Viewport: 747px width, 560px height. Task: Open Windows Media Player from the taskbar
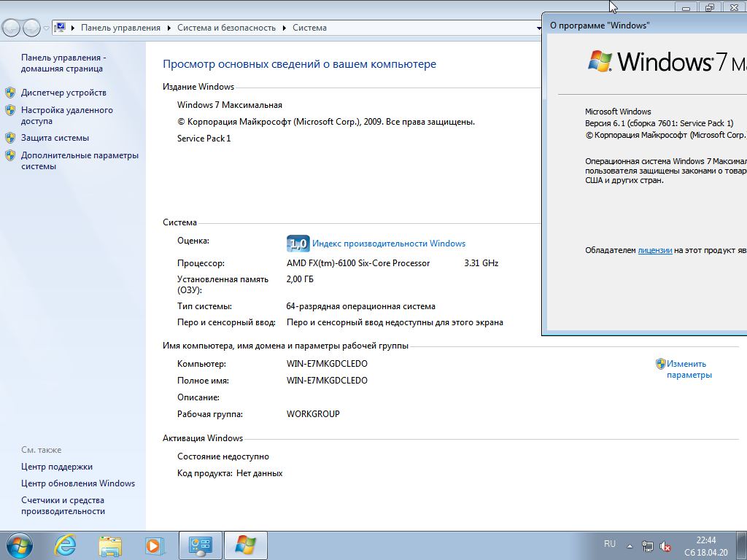[x=155, y=546]
